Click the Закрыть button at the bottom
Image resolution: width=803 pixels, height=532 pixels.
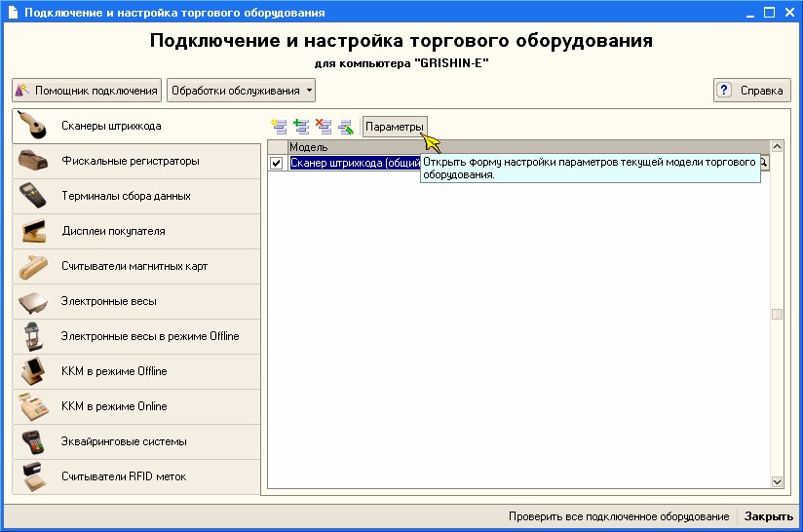click(769, 516)
